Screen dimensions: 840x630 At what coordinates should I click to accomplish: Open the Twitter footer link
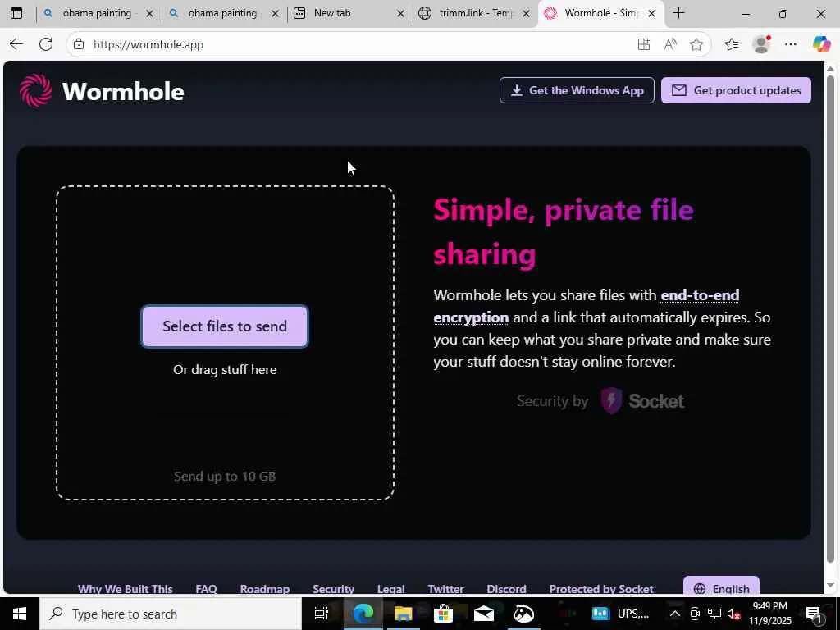pos(445,589)
